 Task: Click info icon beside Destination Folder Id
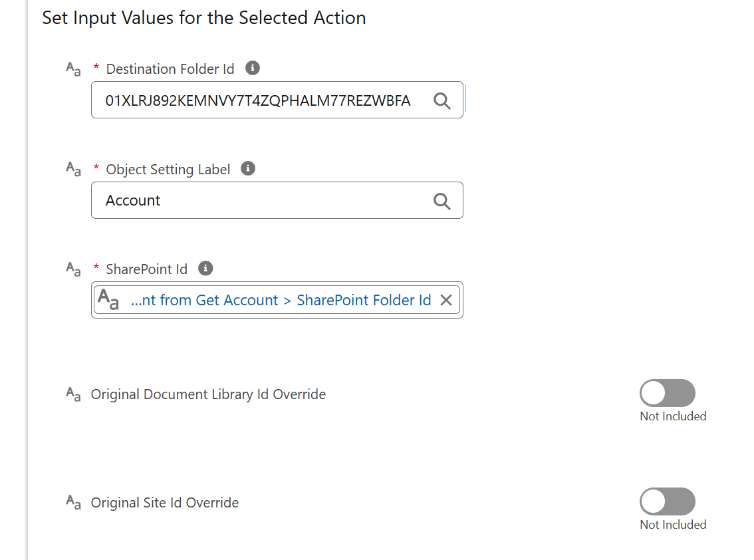pyautogui.click(x=253, y=69)
